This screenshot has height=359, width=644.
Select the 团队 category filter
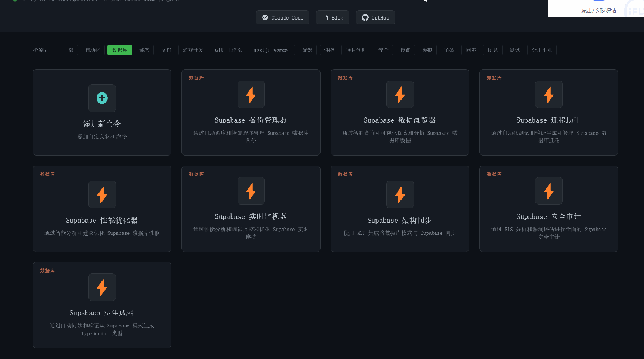(x=493, y=50)
